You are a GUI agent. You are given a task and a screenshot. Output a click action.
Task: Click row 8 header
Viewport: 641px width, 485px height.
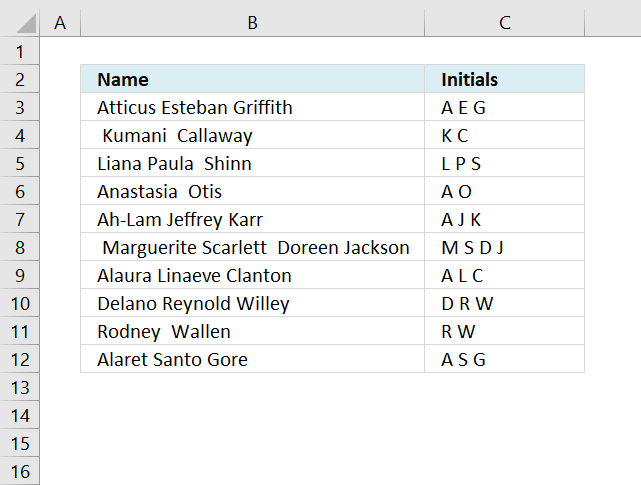pos(19,247)
